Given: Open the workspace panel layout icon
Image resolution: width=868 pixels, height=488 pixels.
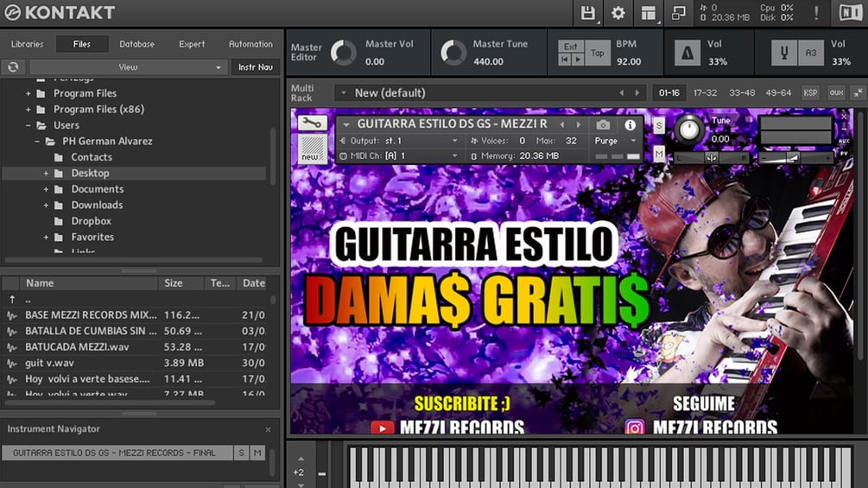Looking at the screenshot, I should coord(649,13).
